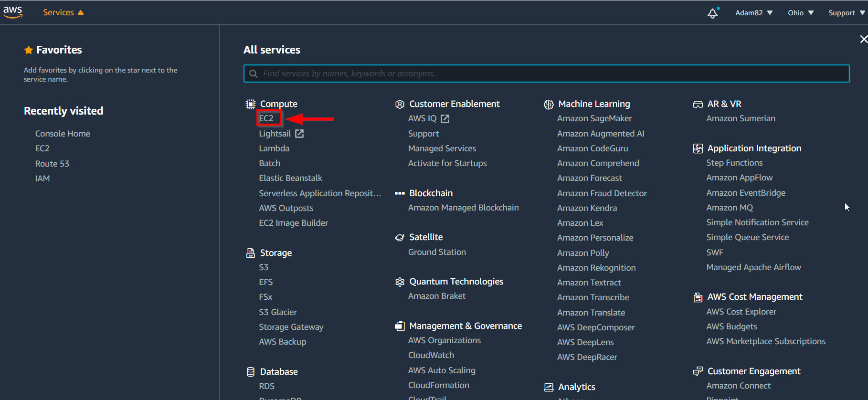Click the Application Integration category icon
Viewport: 868px width, 400px height.
pyautogui.click(x=698, y=148)
